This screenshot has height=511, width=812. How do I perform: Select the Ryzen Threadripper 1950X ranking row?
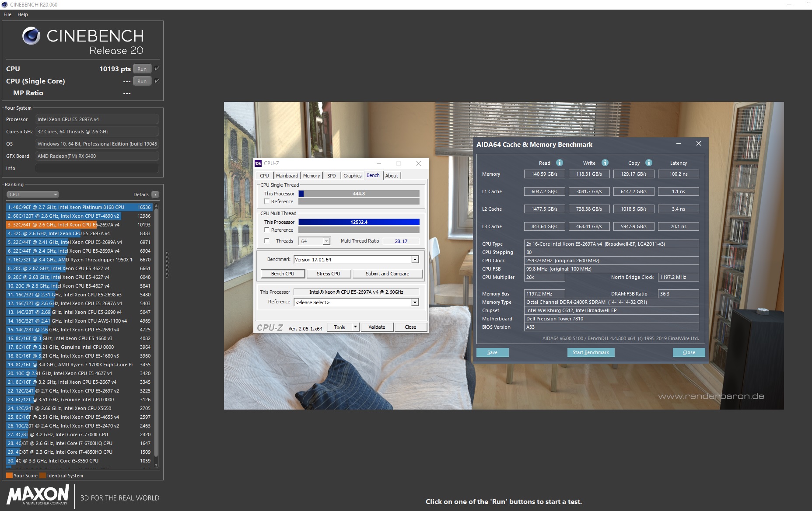tap(79, 260)
